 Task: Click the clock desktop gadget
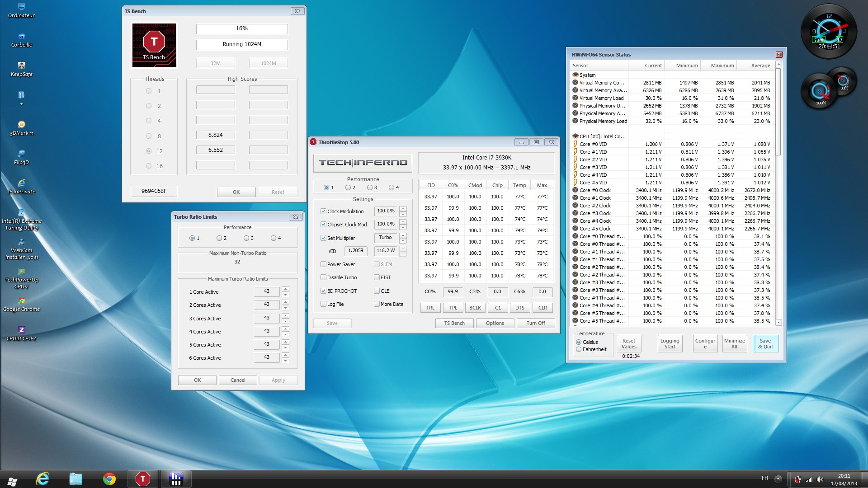click(x=829, y=31)
